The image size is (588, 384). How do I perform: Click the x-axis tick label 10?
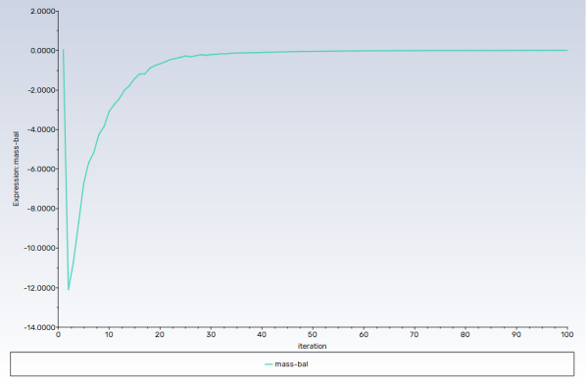tap(109, 334)
